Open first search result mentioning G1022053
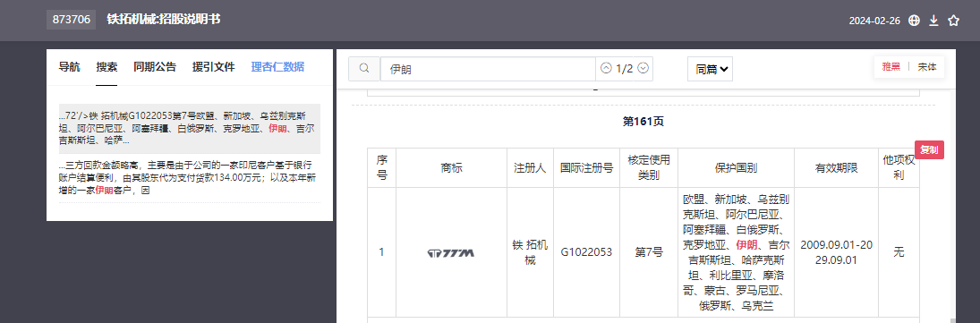Image resolution: width=980 pixels, height=323 pixels. click(x=190, y=129)
